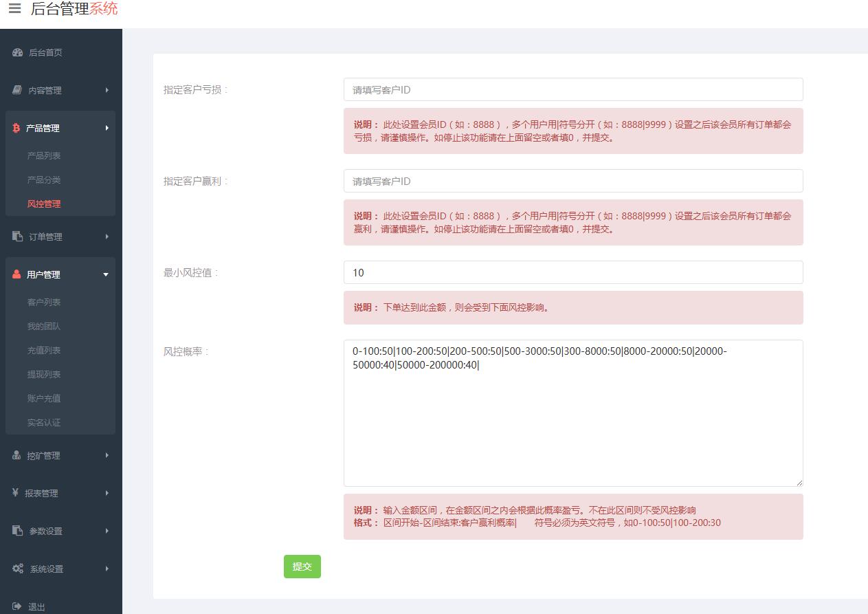
Task: Click the yen icon beside 报表管理
Action: point(16,493)
